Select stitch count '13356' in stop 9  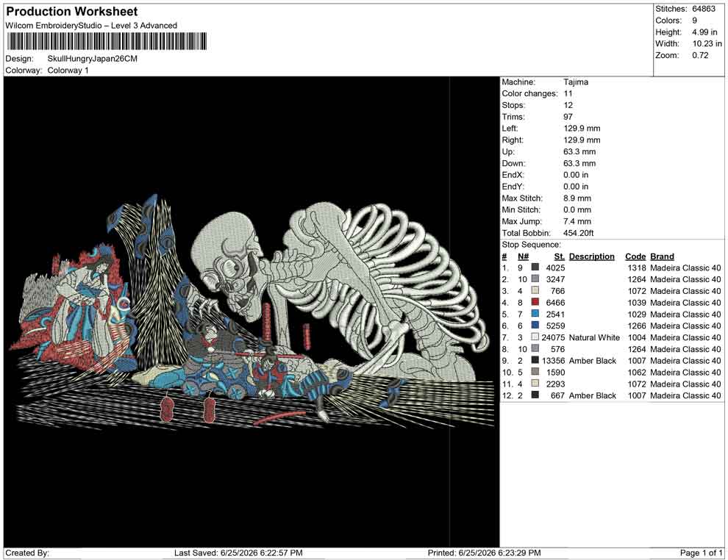pyautogui.click(x=553, y=361)
